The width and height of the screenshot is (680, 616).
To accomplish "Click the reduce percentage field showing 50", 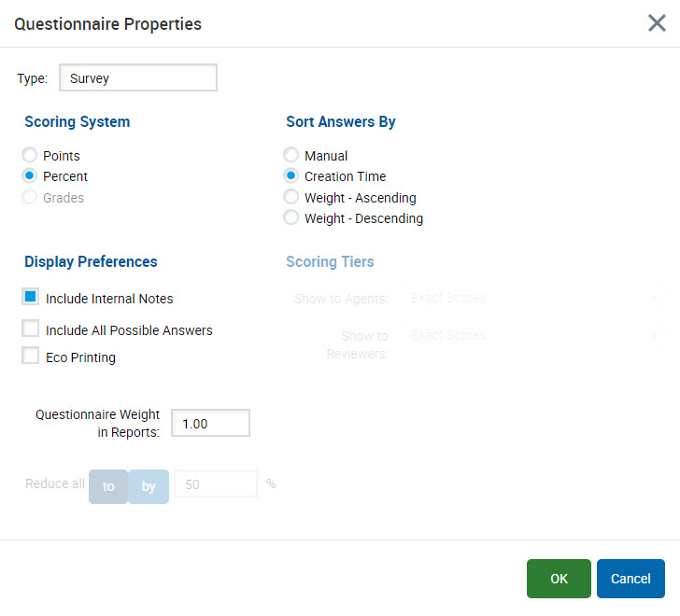I will pyautogui.click(x=215, y=484).
